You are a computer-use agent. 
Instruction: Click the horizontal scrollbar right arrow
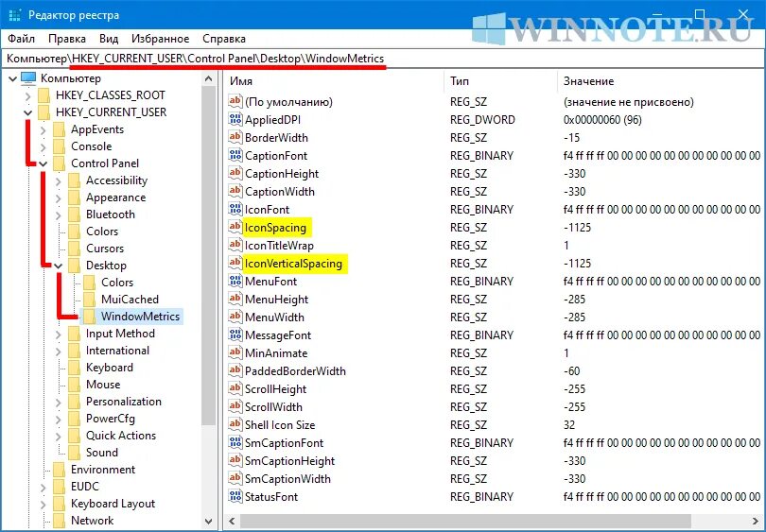[x=756, y=521]
